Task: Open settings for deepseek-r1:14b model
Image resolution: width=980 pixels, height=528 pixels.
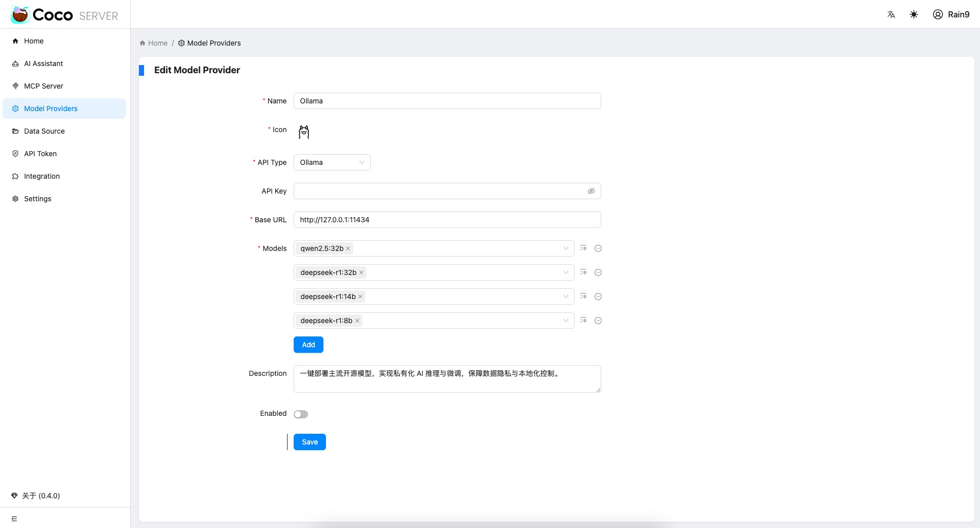Action: 583,296
